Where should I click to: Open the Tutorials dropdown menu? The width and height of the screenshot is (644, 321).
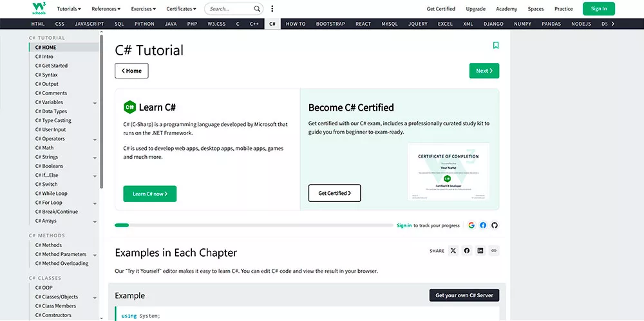coord(69,8)
